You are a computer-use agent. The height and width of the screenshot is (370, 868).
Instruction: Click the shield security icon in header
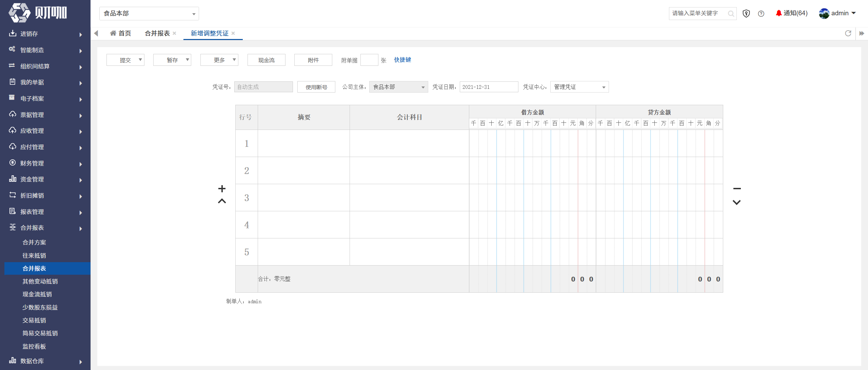click(x=746, y=14)
